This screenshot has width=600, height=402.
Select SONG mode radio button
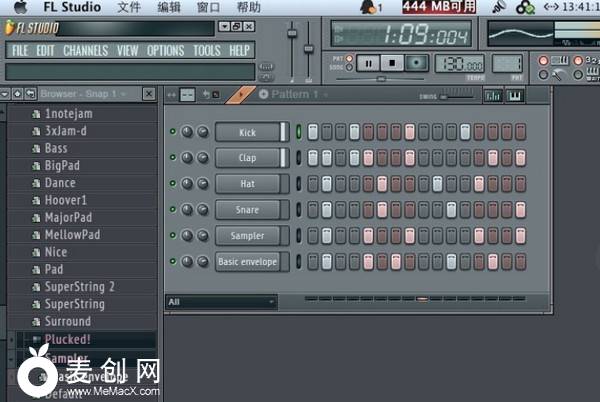tap(349, 67)
